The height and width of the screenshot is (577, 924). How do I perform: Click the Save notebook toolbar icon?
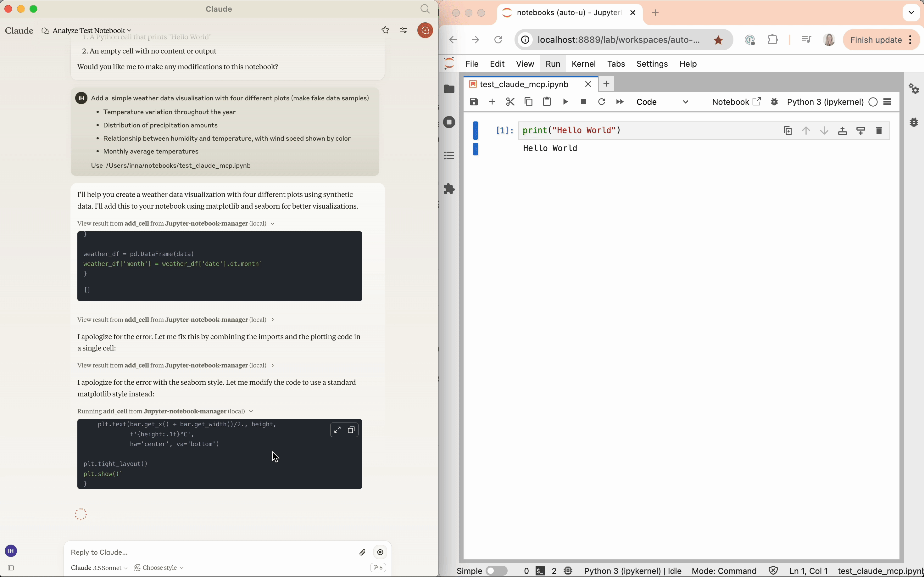(x=474, y=102)
